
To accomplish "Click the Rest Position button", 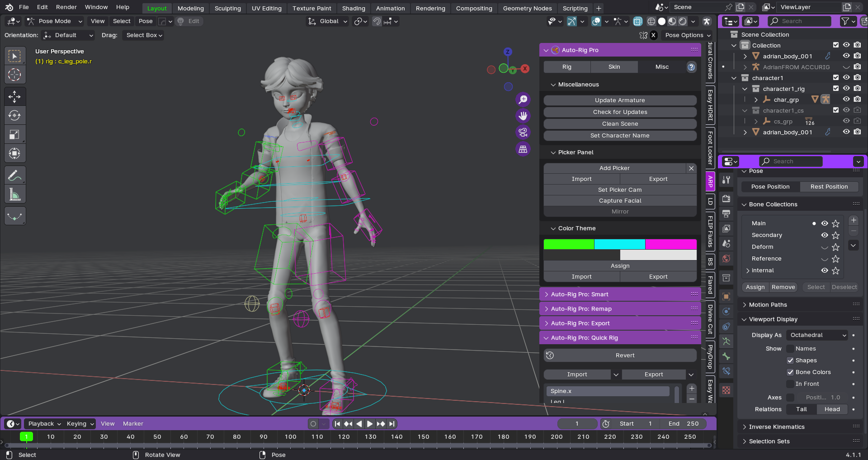I will (x=829, y=187).
